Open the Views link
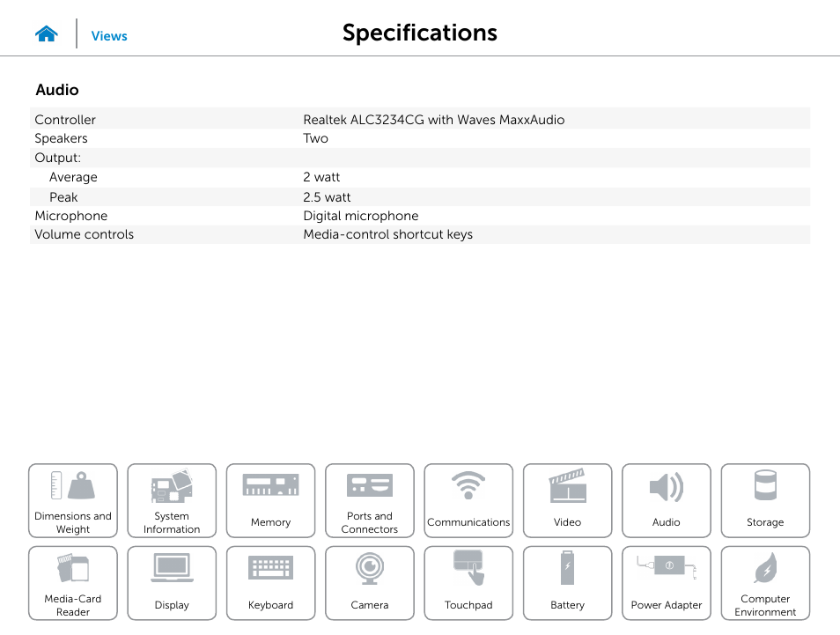 pos(109,36)
